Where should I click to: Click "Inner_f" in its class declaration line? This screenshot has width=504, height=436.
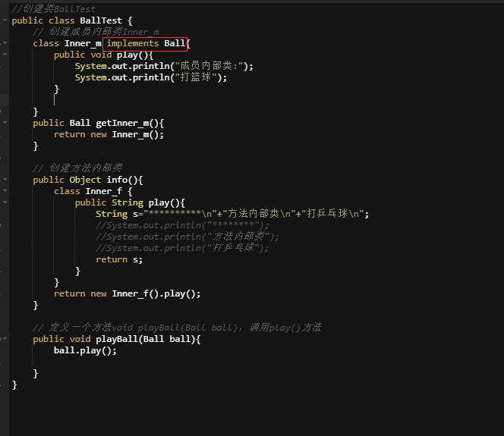click(103, 191)
